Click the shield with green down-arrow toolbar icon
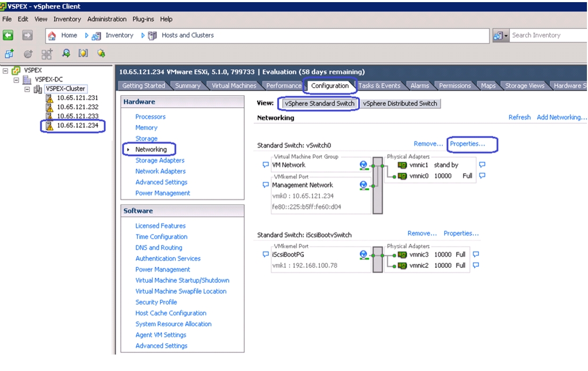 click(101, 53)
